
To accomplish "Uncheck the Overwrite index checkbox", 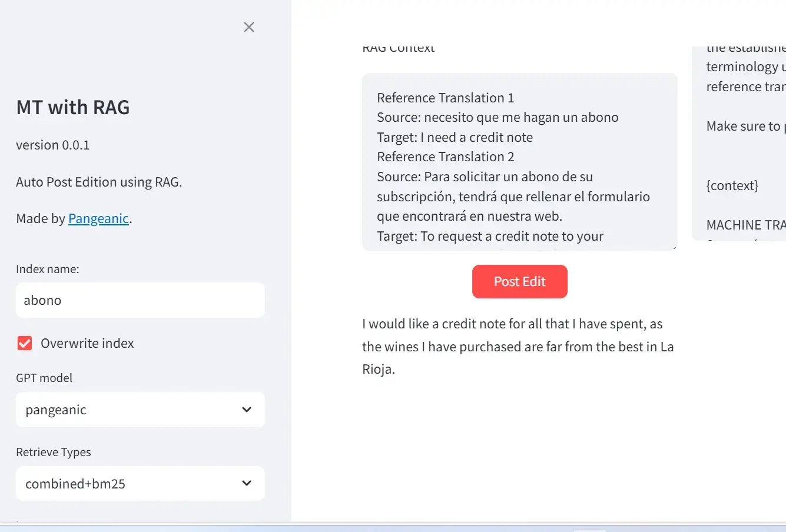I will pos(24,343).
